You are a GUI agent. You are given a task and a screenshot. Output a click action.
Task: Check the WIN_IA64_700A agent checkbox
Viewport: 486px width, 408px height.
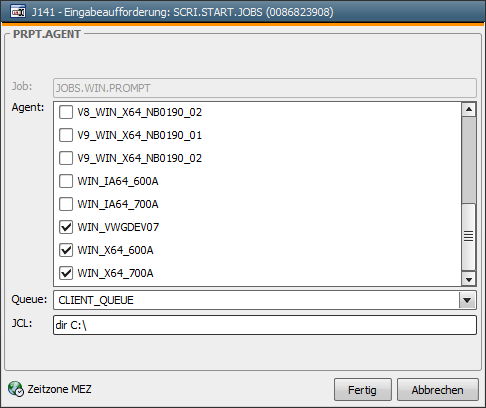tap(66, 204)
